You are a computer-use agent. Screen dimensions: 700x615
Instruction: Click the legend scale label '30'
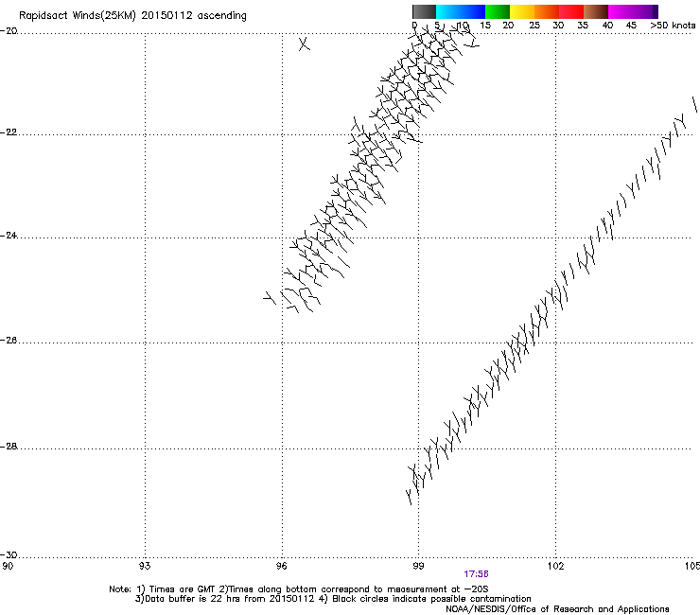[x=558, y=26]
